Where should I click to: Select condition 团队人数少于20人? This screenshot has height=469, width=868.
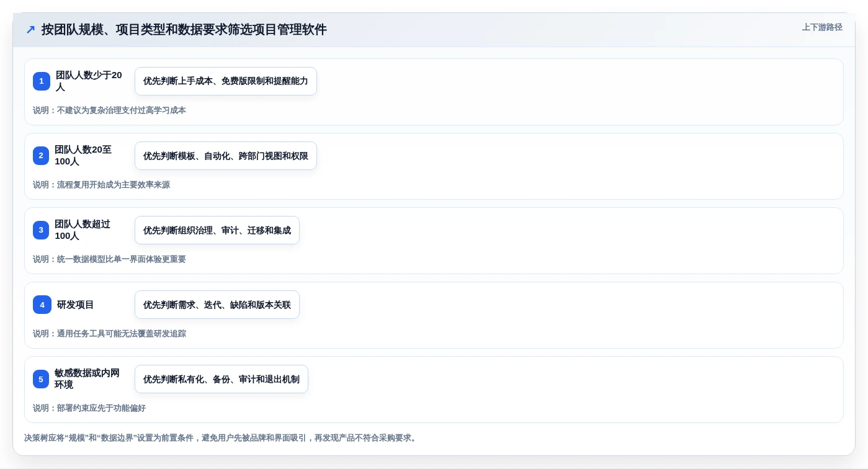(x=90, y=81)
